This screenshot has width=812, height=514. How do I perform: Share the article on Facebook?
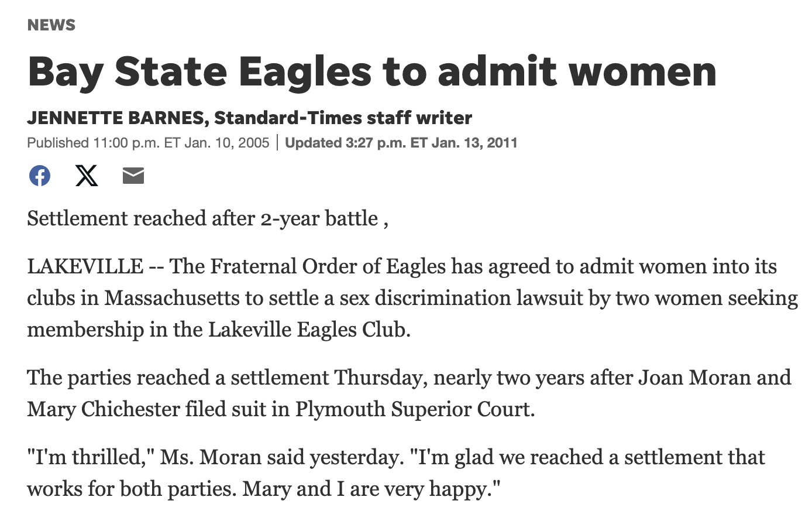click(40, 176)
